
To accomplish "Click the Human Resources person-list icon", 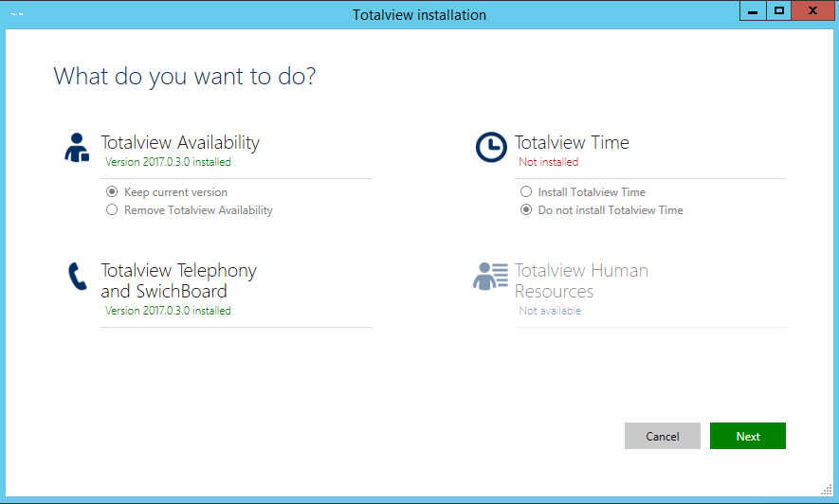I will (490, 277).
